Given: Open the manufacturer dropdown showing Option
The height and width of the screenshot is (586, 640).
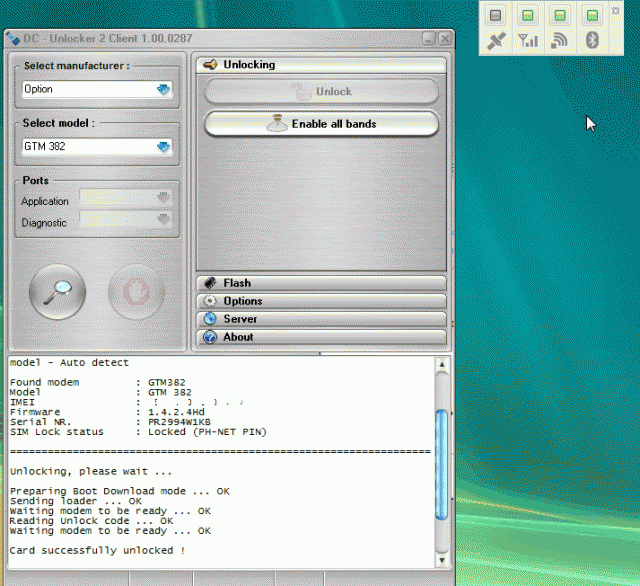Looking at the screenshot, I should pyautogui.click(x=97, y=89).
